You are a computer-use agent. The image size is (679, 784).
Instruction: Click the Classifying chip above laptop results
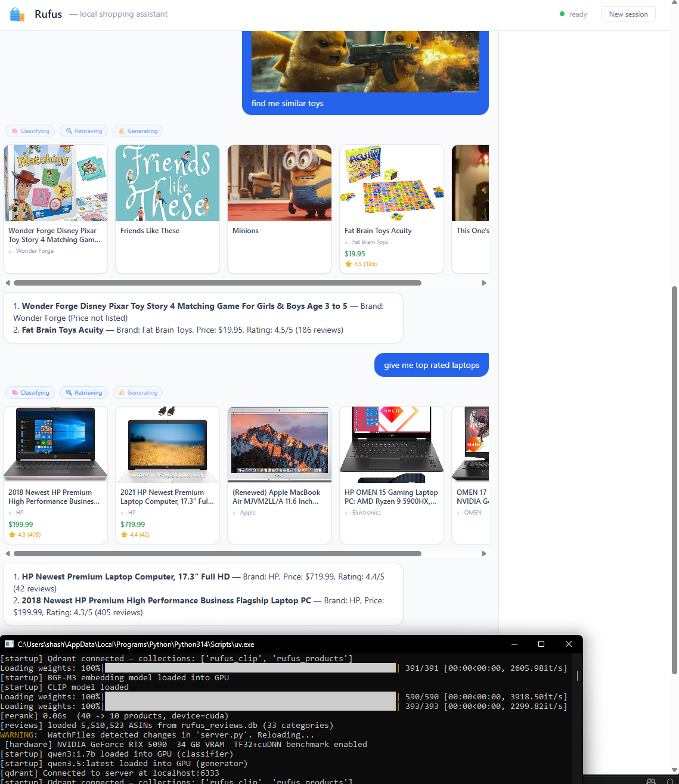(x=30, y=393)
